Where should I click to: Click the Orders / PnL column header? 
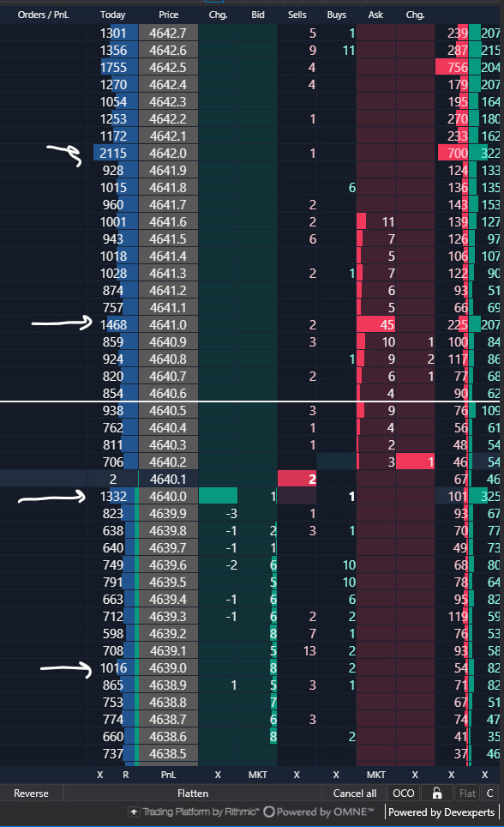point(43,15)
